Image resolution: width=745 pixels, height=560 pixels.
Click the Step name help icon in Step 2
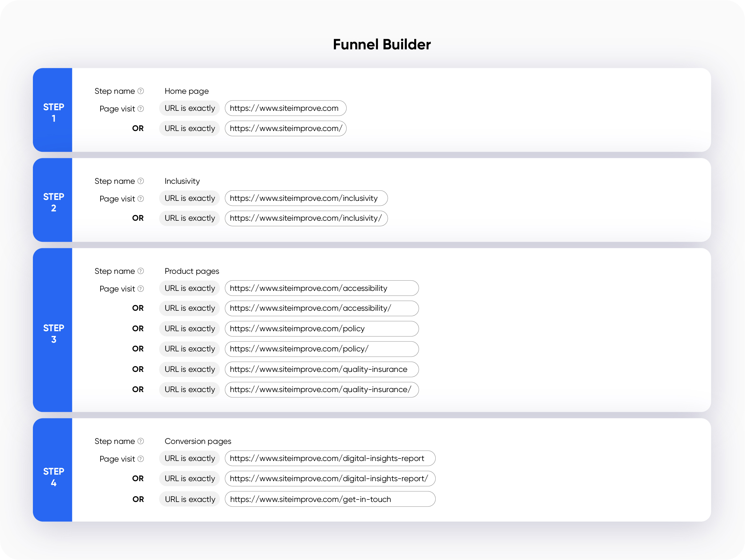[141, 181]
